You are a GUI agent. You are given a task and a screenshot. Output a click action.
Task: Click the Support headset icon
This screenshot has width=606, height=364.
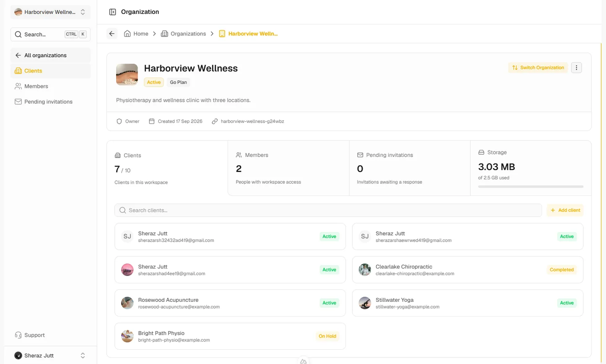18,335
